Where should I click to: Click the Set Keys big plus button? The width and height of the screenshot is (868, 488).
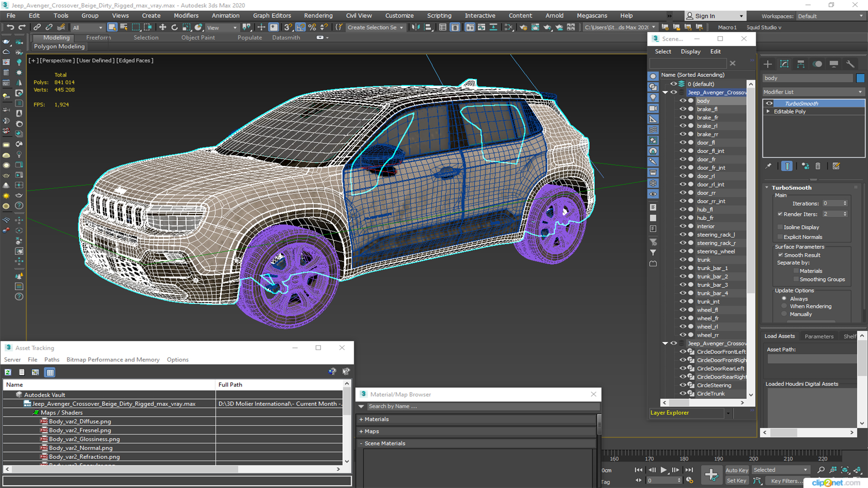711,475
